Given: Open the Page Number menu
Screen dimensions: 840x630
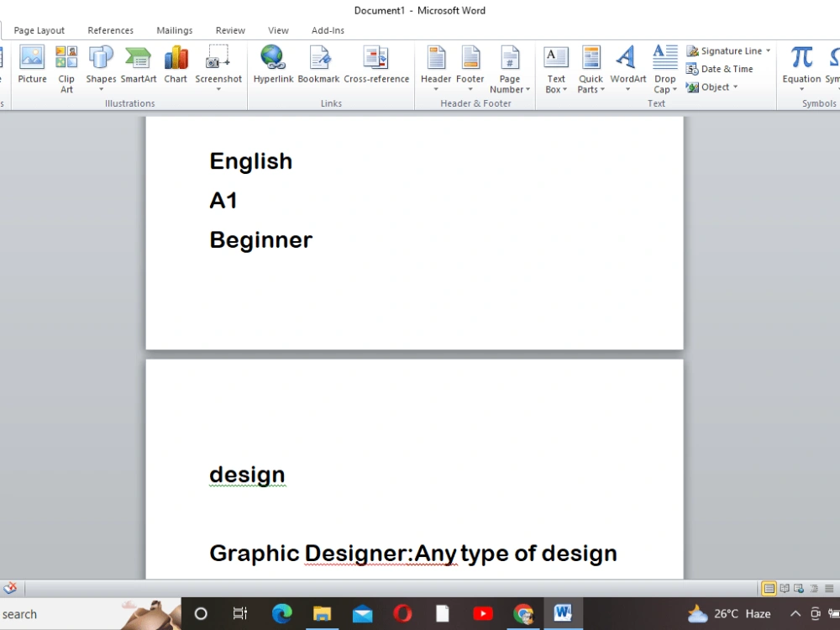Looking at the screenshot, I should click(510, 70).
